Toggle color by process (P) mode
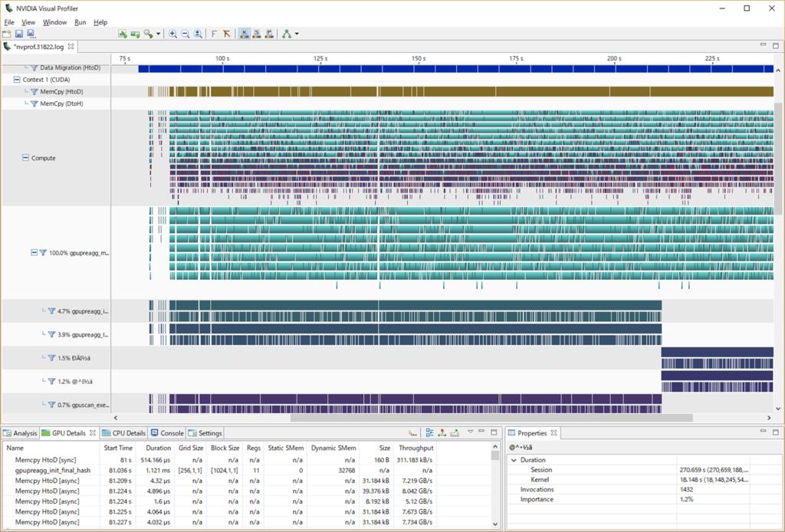This screenshot has width=785, height=532. [269, 34]
